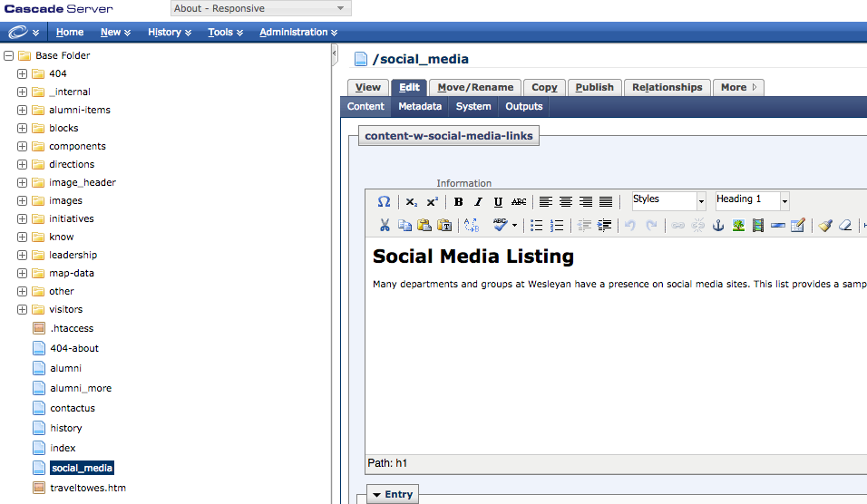Viewport: 867px width, 504px height.
Task: Expand the blocks folder
Action: click(x=22, y=128)
